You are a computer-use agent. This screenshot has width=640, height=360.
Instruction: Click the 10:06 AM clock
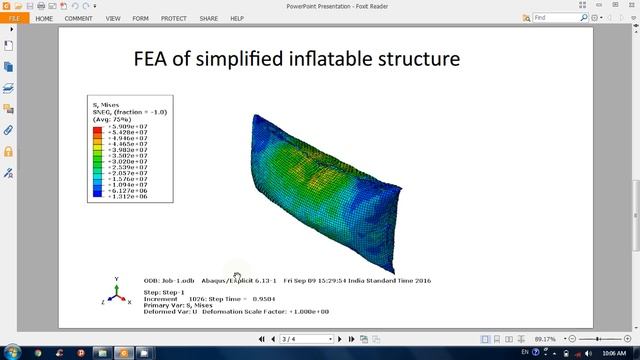[614, 353]
